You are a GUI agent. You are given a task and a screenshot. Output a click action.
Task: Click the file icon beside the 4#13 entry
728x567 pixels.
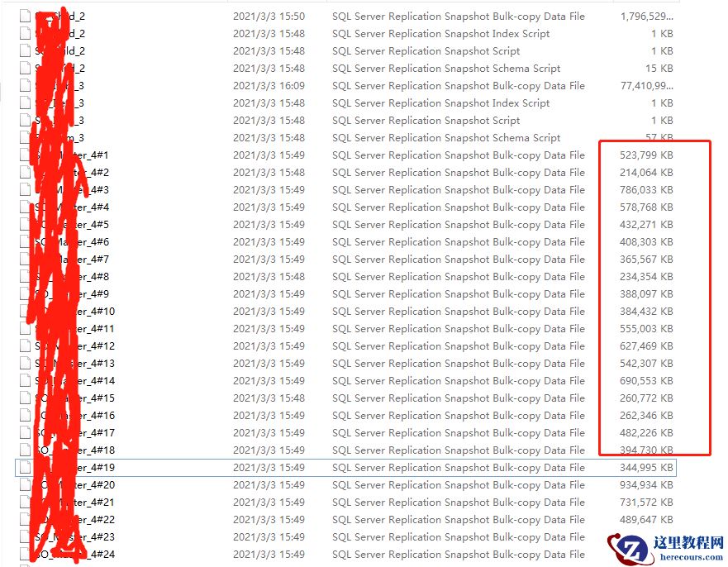(25, 363)
